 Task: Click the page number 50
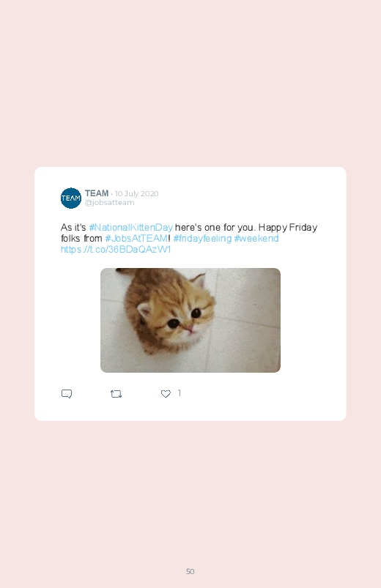pos(190,571)
